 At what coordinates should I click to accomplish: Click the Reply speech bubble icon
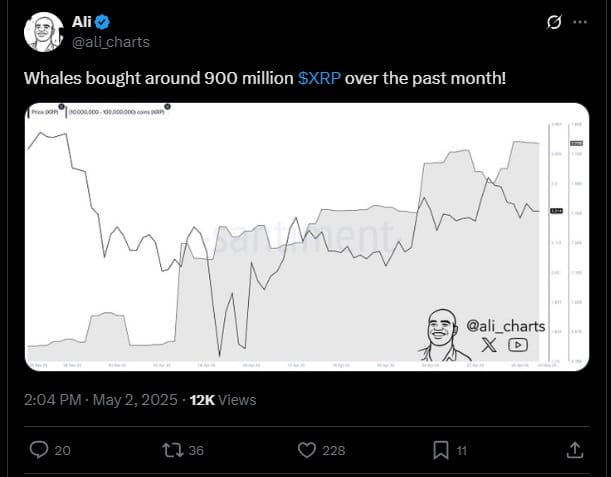pyautogui.click(x=40, y=451)
